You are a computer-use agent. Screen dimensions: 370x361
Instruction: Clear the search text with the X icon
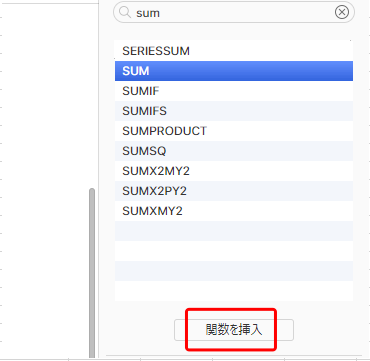(342, 12)
